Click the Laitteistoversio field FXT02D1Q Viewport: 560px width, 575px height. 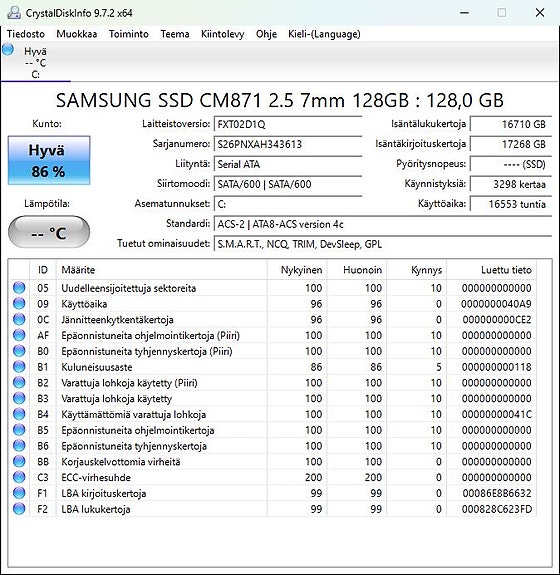(x=288, y=124)
